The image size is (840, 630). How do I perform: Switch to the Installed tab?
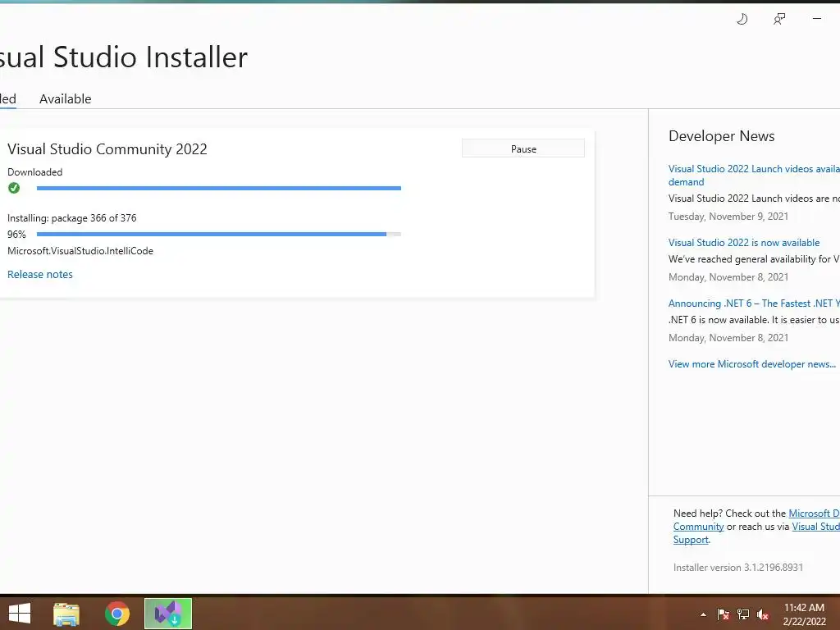[x=8, y=99]
